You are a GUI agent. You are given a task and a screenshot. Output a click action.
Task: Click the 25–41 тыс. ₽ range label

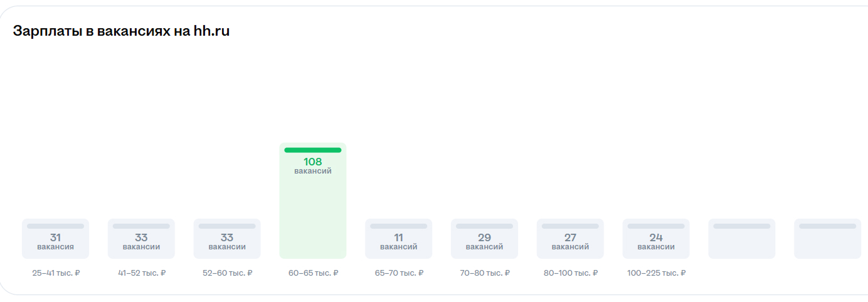tap(56, 273)
